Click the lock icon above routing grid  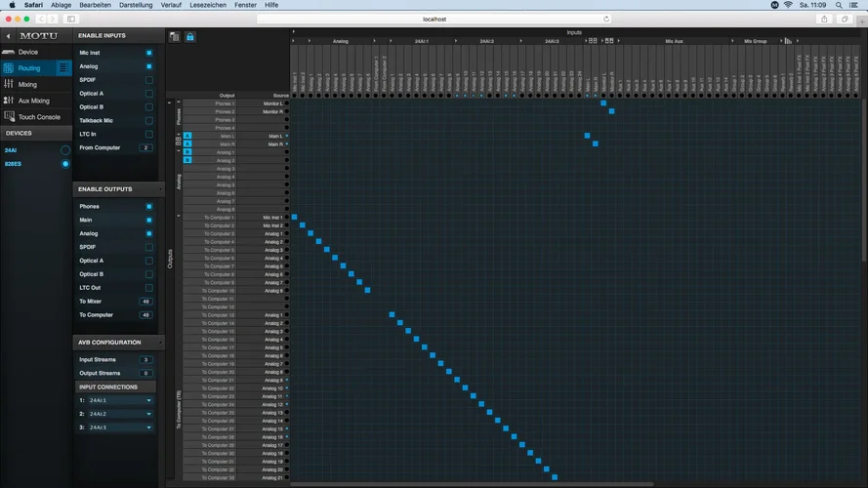[x=190, y=37]
